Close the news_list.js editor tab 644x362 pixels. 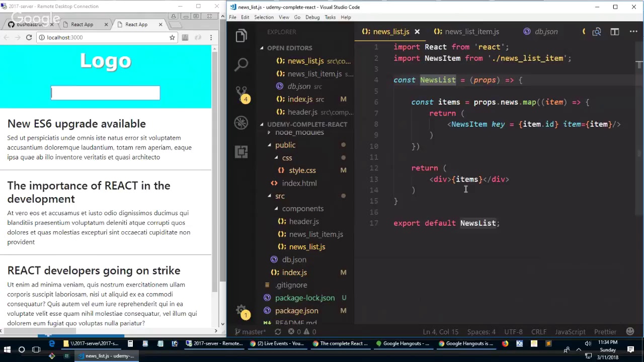pyautogui.click(x=417, y=32)
